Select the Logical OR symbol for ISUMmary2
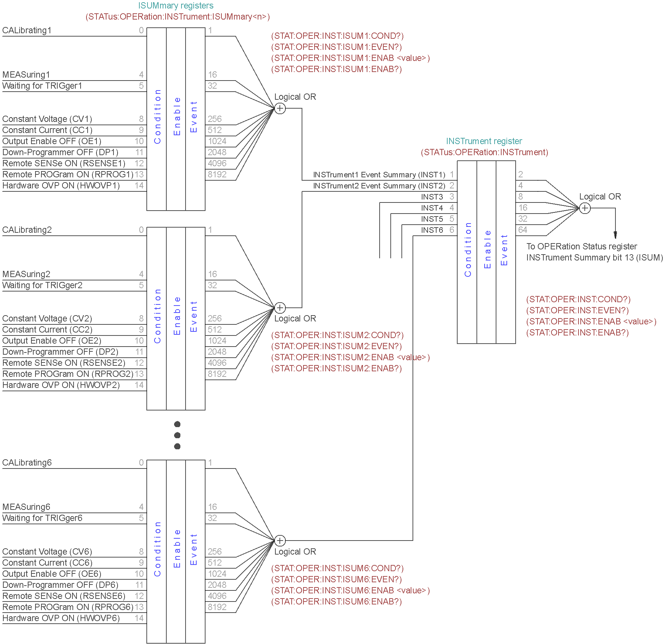The width and height of the screenshot is (672, 644). (x=280, y=307)
